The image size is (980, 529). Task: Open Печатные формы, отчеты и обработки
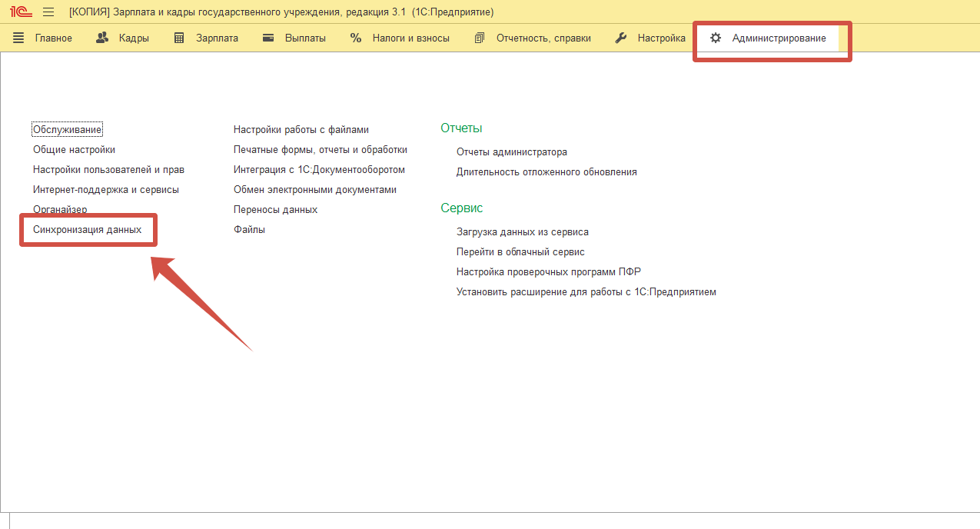coord(321,150)
